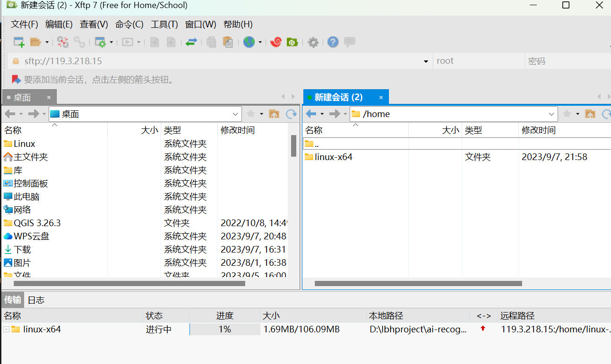Screen dimensions: 611x364
Task: Click the green Xftp-style toolbar icon
Action: pyautogui.click(x=293, y=42)
